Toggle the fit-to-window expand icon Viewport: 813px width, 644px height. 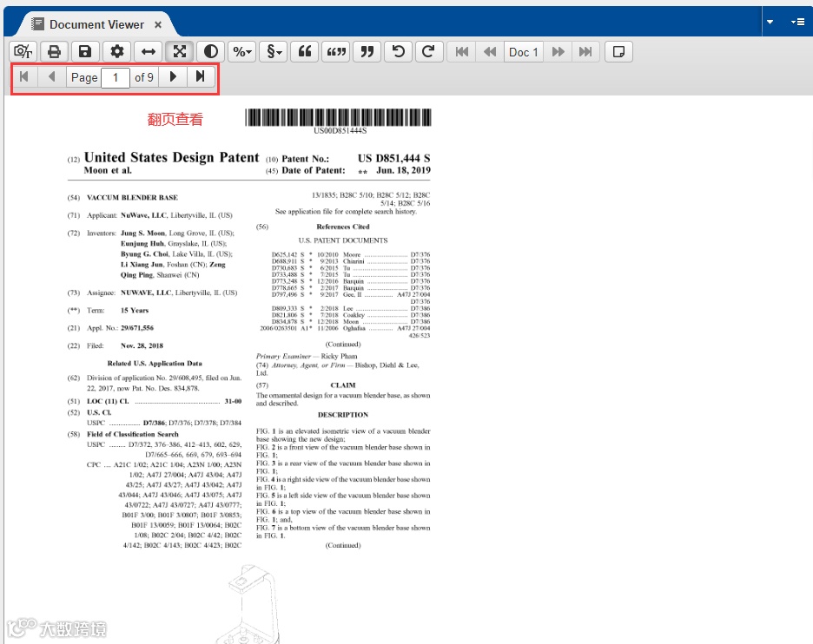[x=180, y=52]
